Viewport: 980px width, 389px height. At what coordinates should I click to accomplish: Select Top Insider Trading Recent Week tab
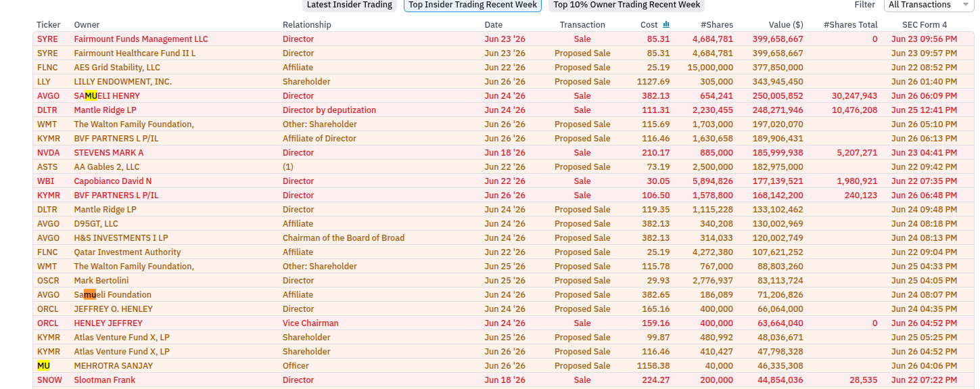[x=473, y=5]
